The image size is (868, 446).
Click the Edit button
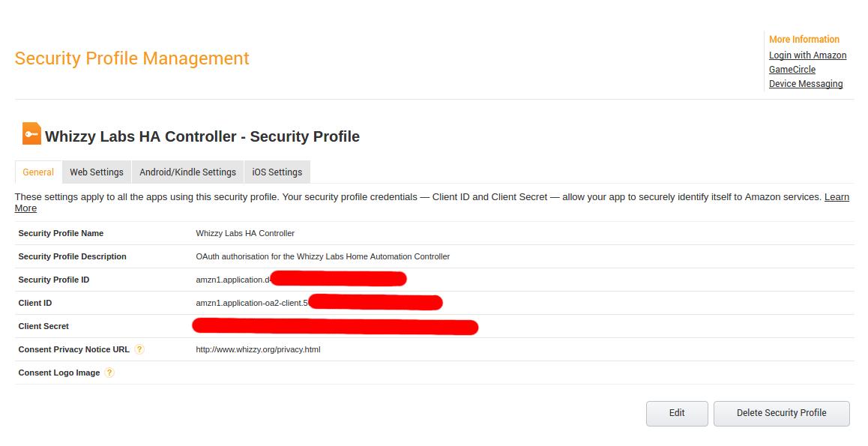677,413
